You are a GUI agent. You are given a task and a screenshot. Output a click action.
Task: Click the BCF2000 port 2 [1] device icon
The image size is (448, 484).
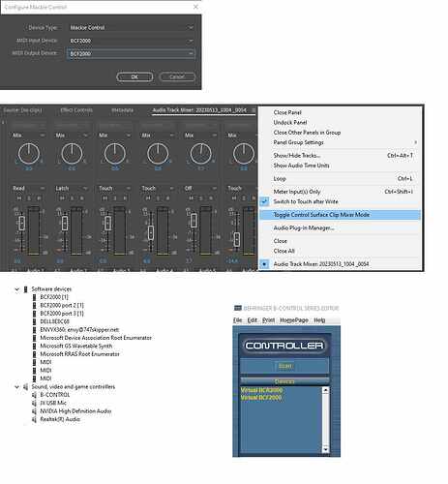click(34, 305)
